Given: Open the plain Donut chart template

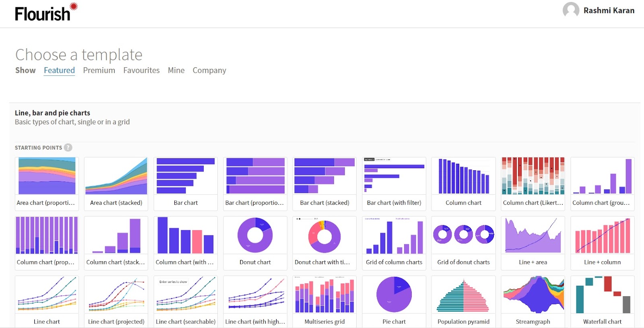Looking at the screenshot, I should coord(255,243).
